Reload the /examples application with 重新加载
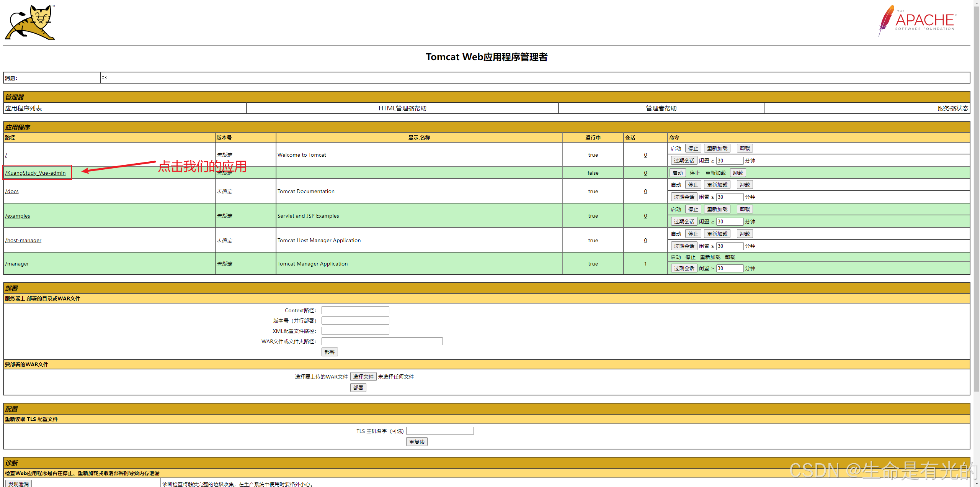The height and width of the screenshot is (487, 980). (x=717, y=209)
